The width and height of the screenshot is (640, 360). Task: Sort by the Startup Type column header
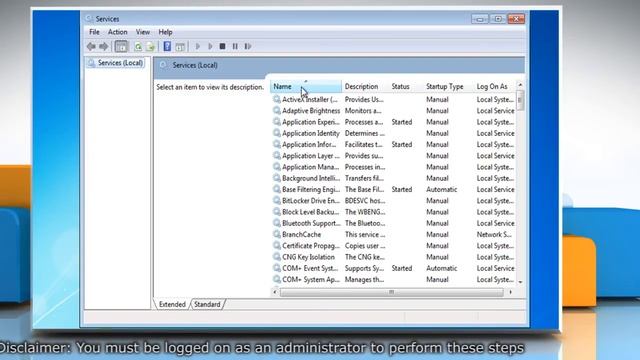click(x=448, y=87)
